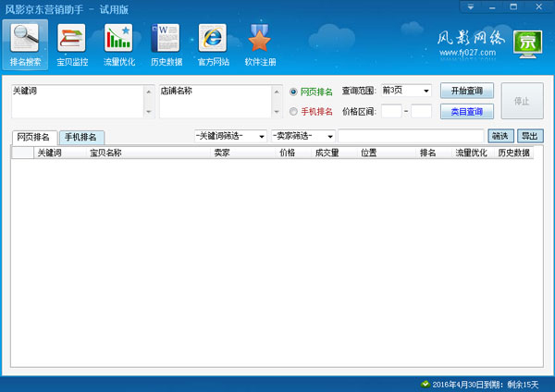Select the 手机排名 radio button
Viewport: 555px width, 392px height.
pyautogui.click(x=293, y=112)
